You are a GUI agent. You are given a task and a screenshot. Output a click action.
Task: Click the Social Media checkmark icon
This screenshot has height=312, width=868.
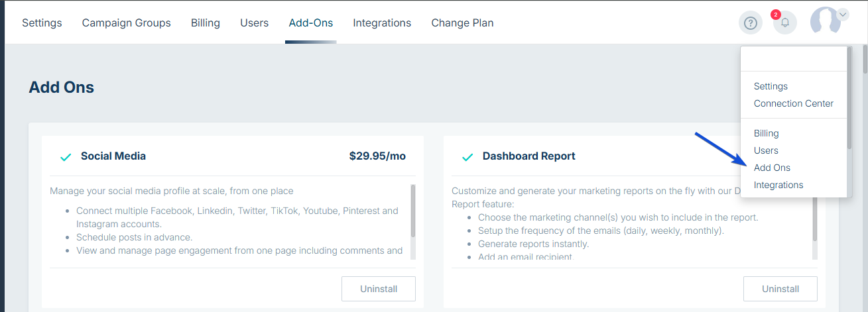pos(66,157)
